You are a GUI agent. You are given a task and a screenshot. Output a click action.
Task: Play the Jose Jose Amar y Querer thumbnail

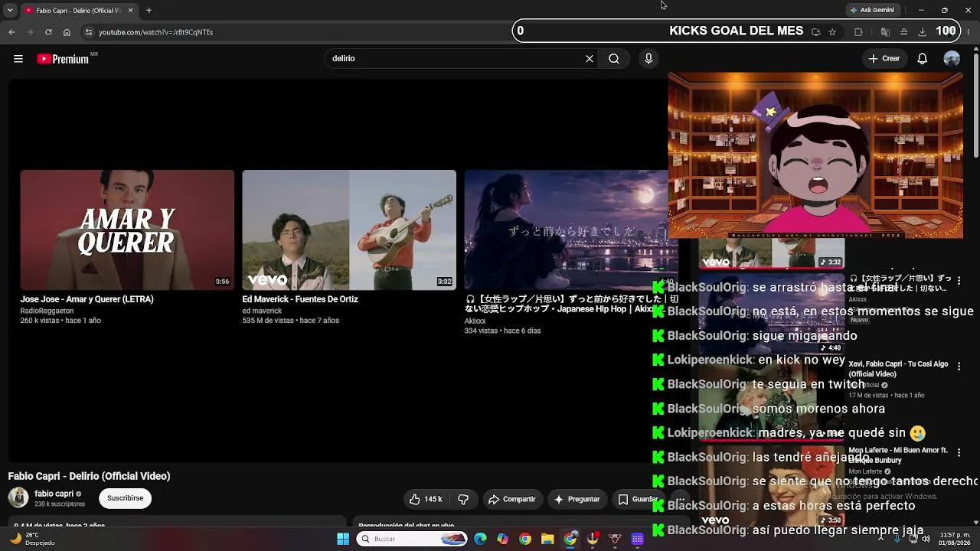(127, 230)
